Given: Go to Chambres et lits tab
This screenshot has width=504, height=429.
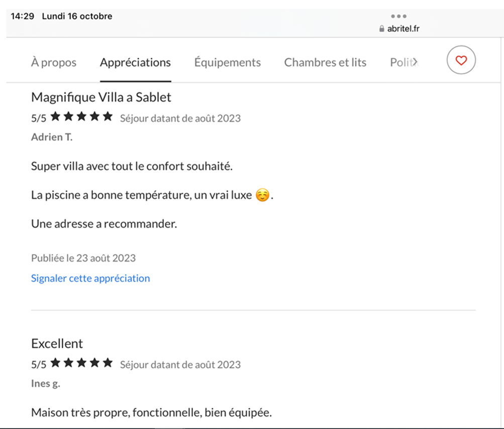Looking at the screenshot, I should [x=325, y=62].
